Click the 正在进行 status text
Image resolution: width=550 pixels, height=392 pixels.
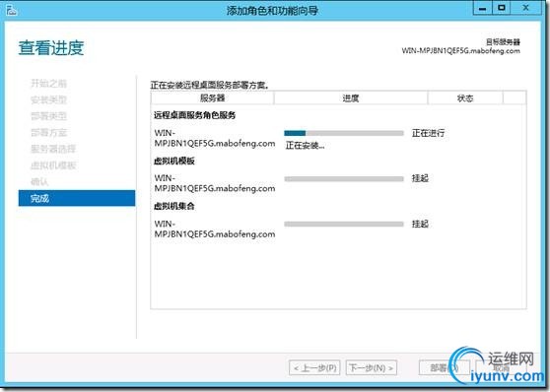pos(429,133)
